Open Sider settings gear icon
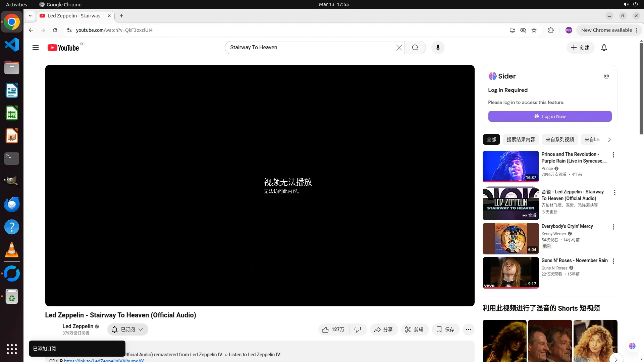This screenshot has height=362, width=644. click(606, 76)
